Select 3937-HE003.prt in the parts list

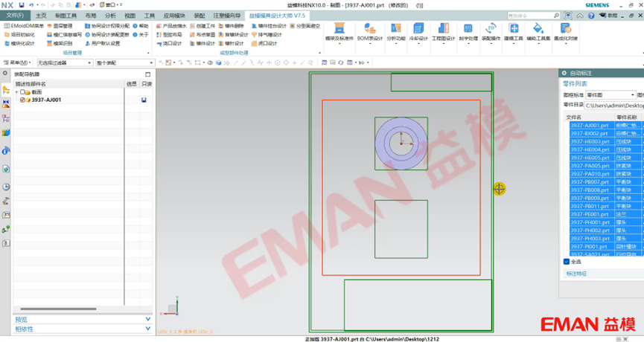[x=590, y=141]
